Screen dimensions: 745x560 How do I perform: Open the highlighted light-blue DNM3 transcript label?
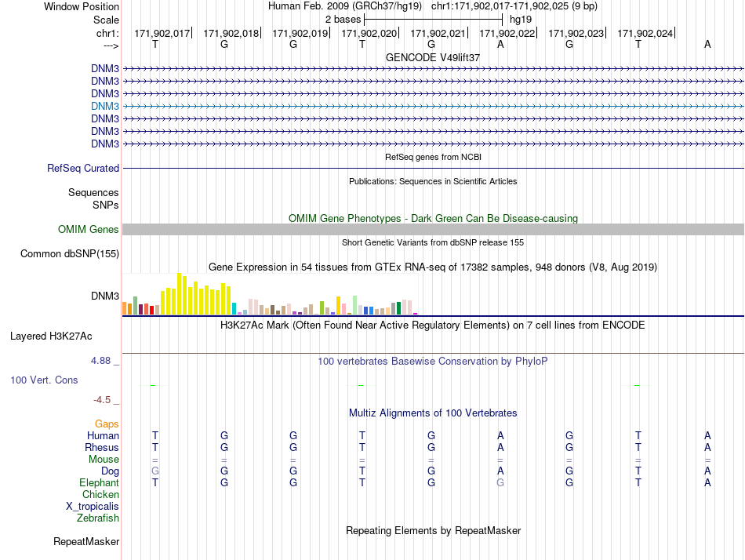point(105,106)
